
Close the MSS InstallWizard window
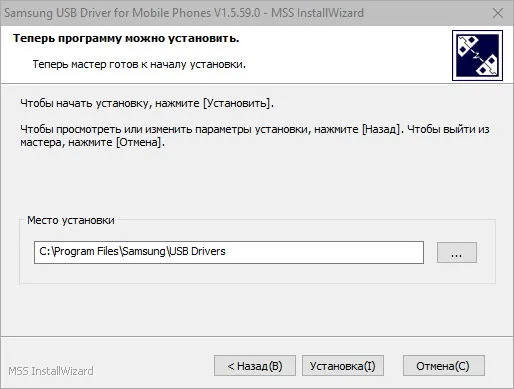coord(498,13)
